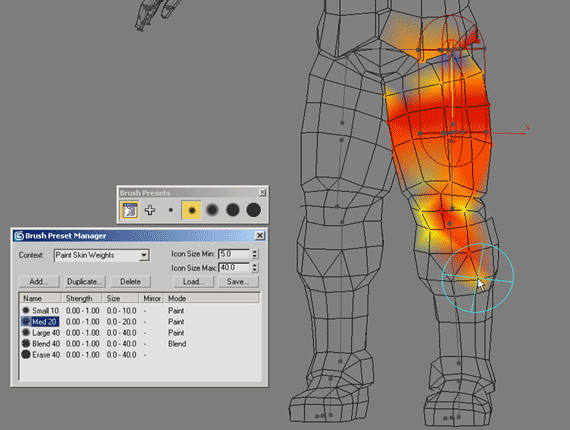Click the Strength column header
570x430 pixels.
click(81, 298)
